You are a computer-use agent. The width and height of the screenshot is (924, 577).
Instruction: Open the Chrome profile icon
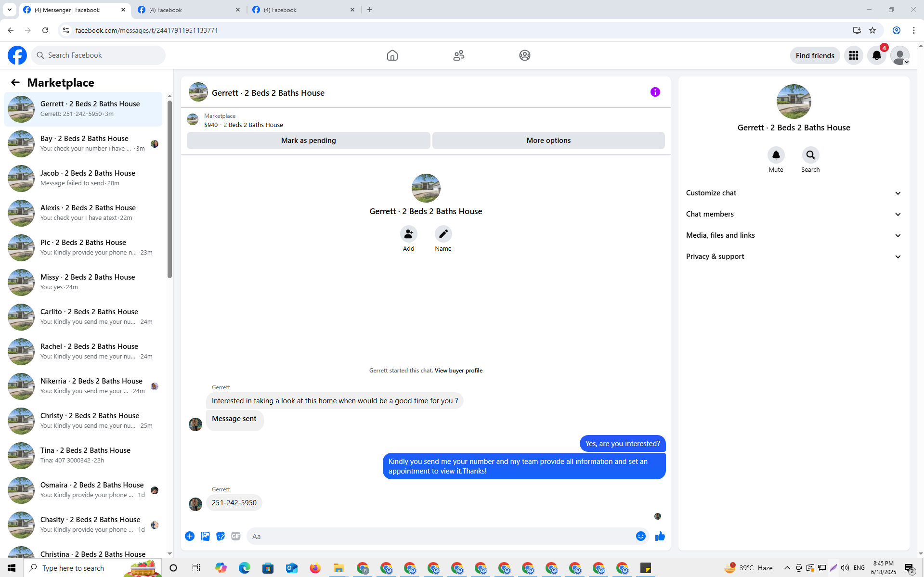(897, 30)
